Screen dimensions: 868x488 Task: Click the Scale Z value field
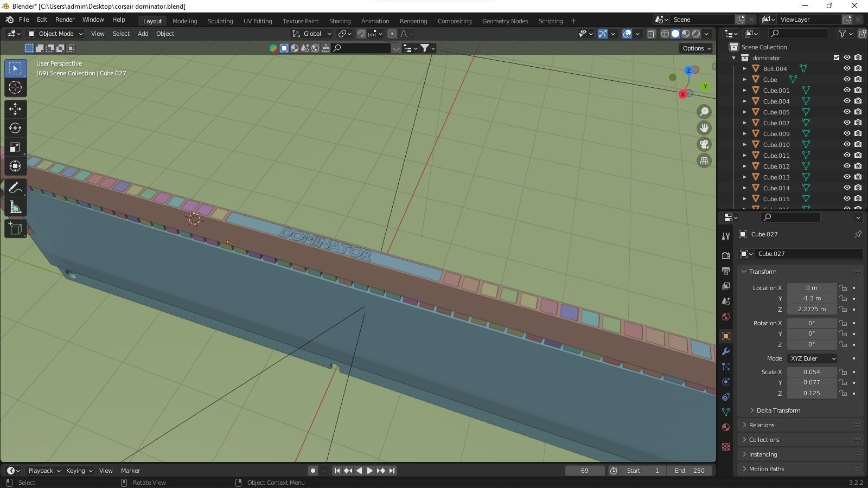click(812, 393)
